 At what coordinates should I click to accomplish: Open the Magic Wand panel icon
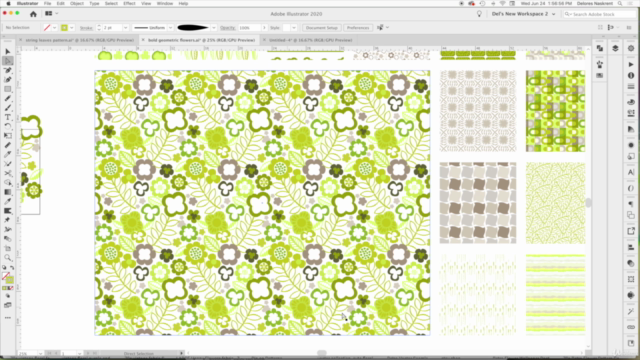click(x=631, y=312)
